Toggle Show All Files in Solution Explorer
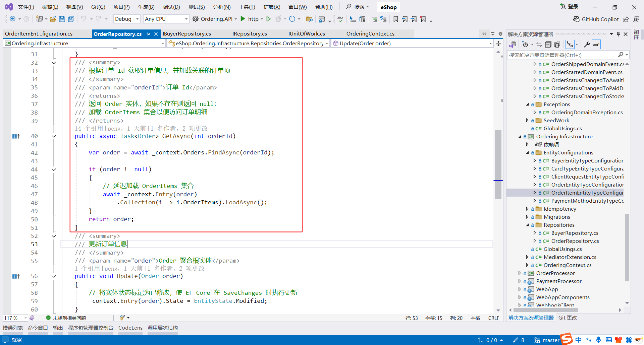Screen dimensions: 644x345 pos(557,44)
